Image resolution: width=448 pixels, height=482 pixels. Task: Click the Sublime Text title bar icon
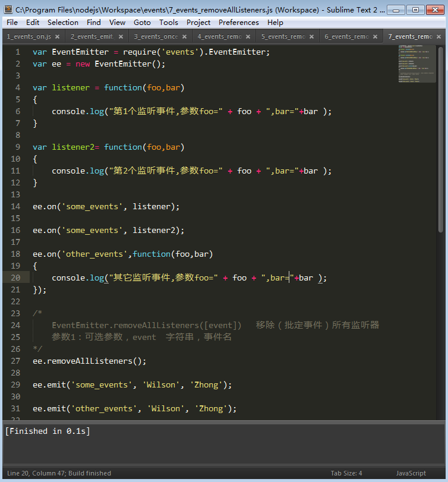[8, 10]
